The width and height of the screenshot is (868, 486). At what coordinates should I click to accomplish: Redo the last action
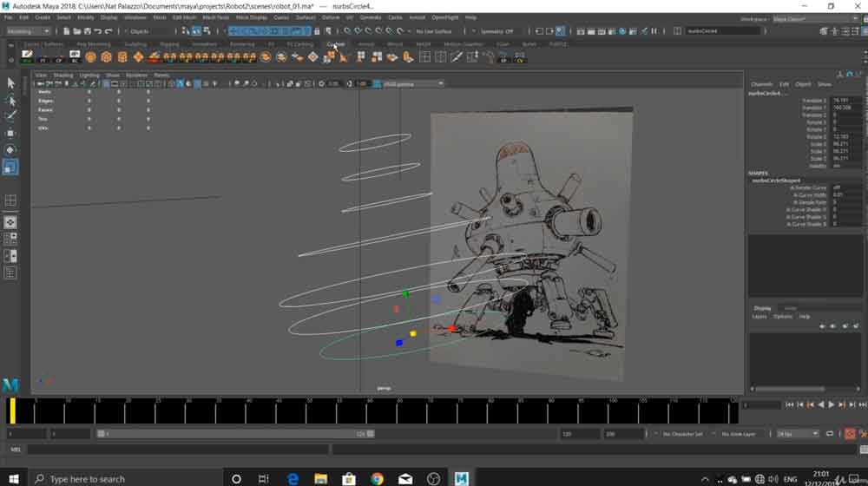pyautogui.click(x=108, y=31)
